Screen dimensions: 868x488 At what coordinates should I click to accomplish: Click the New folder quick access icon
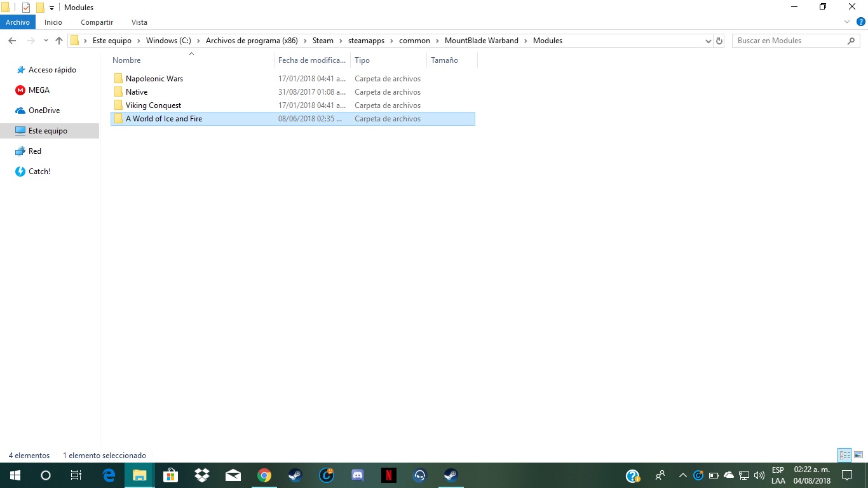[40, 8]
